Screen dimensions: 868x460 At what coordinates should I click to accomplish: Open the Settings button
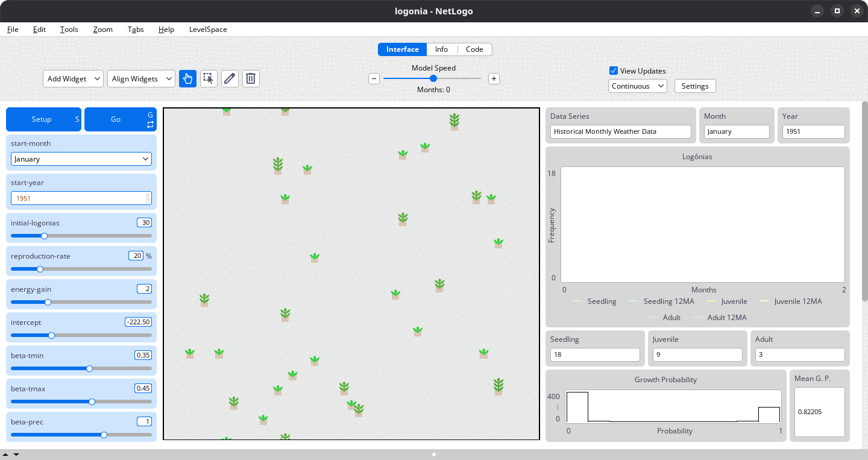click(695, 86)
